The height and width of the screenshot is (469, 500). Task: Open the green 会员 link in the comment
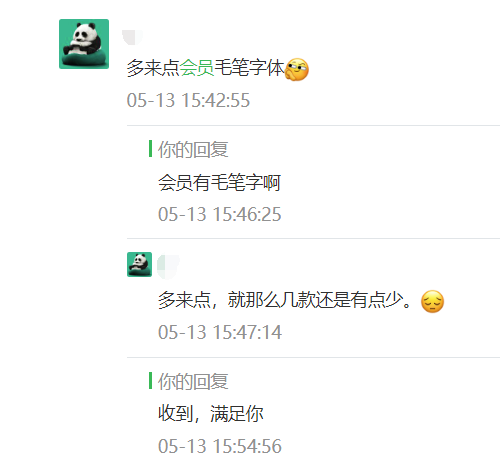coord(197,68)
